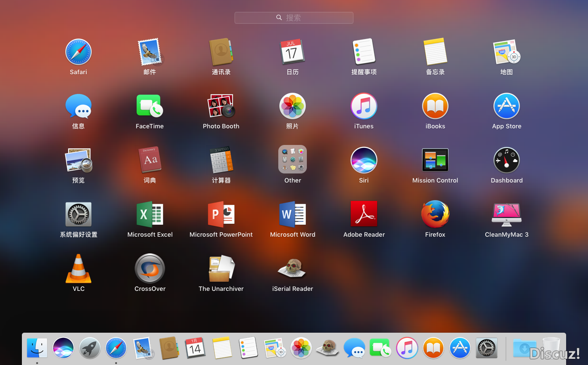Open CrossOver app
The width and height of the screenshot is (588, 365).
coord(150,269)
